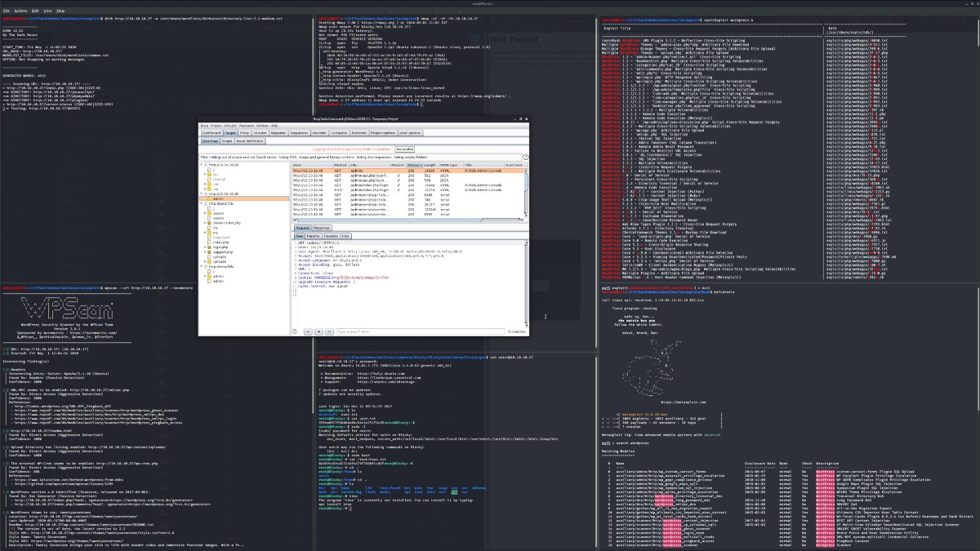Click the search help question-mark icon

click(x=295, y=331)
